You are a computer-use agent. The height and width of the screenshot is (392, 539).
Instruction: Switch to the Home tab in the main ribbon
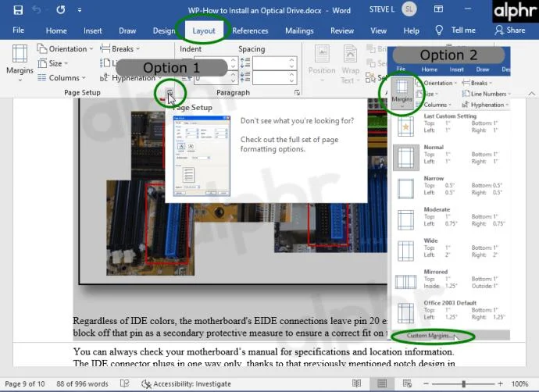[56, 30]
